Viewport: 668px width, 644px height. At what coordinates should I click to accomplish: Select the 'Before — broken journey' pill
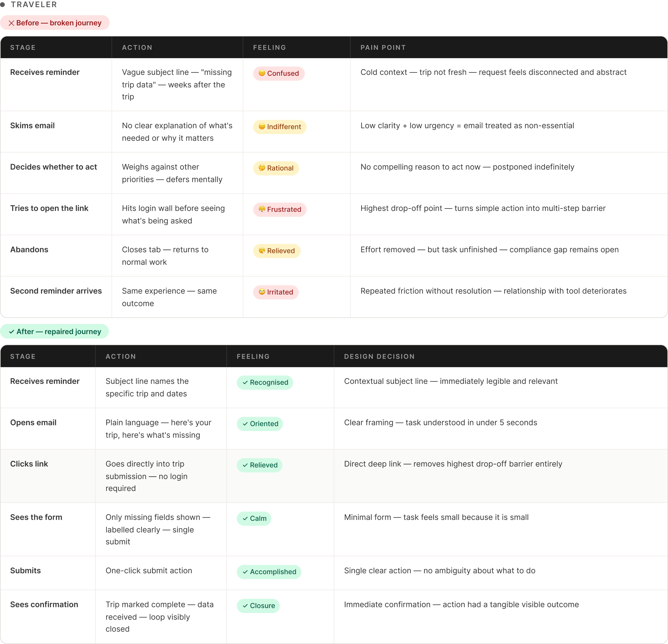[x=55, y=23]
